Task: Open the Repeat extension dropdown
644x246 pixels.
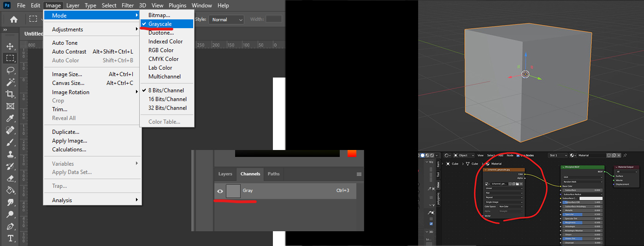Action: click(504, 198)
